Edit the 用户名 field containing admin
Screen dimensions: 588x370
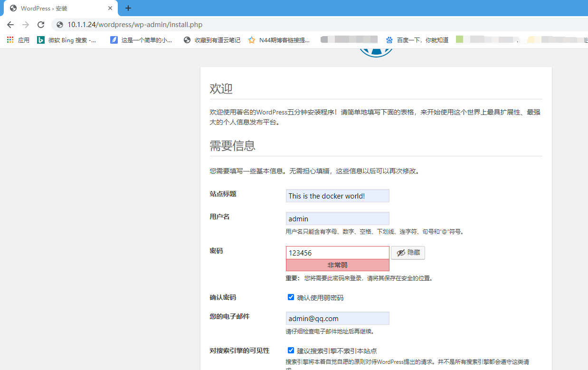[338, 218]
